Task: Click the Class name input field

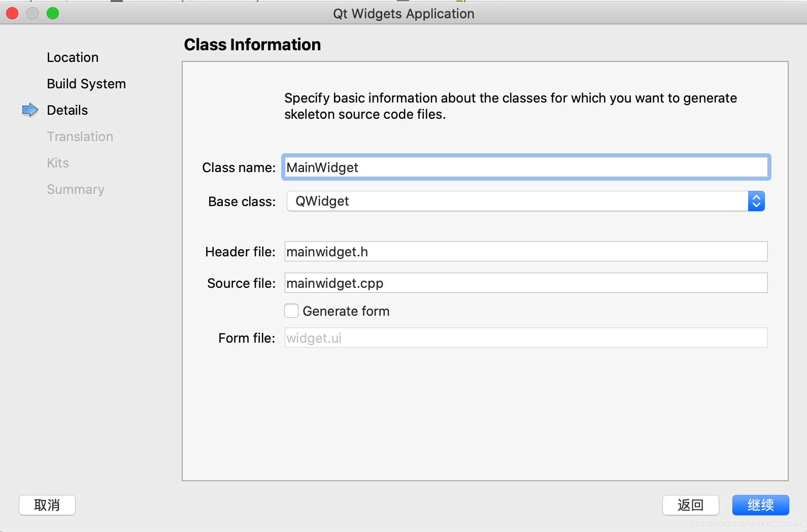Action: [526, 167]
